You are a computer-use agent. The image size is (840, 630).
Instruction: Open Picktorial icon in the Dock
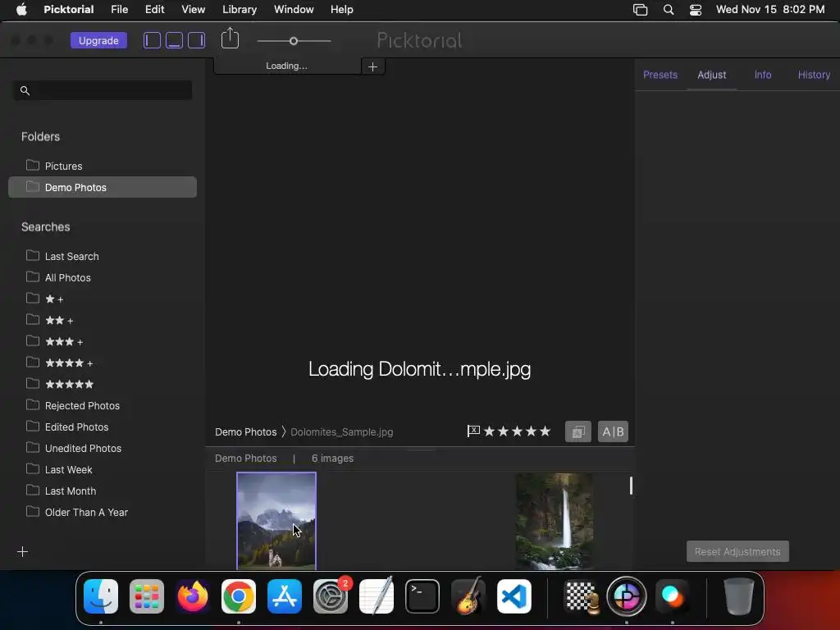pos(626,596)
